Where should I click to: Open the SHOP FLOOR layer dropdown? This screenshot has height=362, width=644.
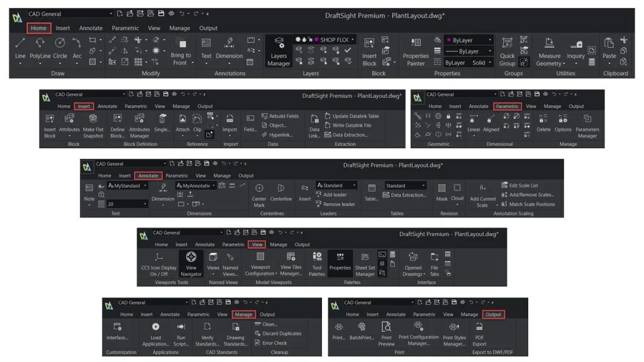[x=353, y=40]
